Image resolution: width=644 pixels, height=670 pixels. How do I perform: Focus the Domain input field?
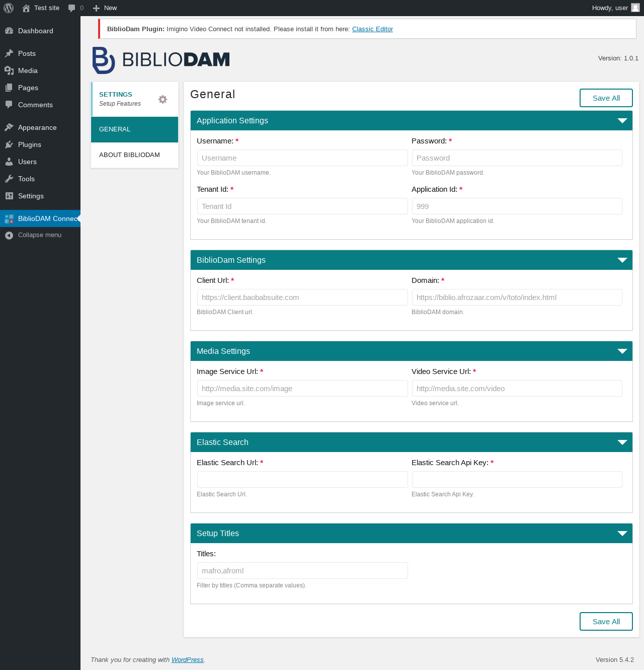[x=517, y=297]
